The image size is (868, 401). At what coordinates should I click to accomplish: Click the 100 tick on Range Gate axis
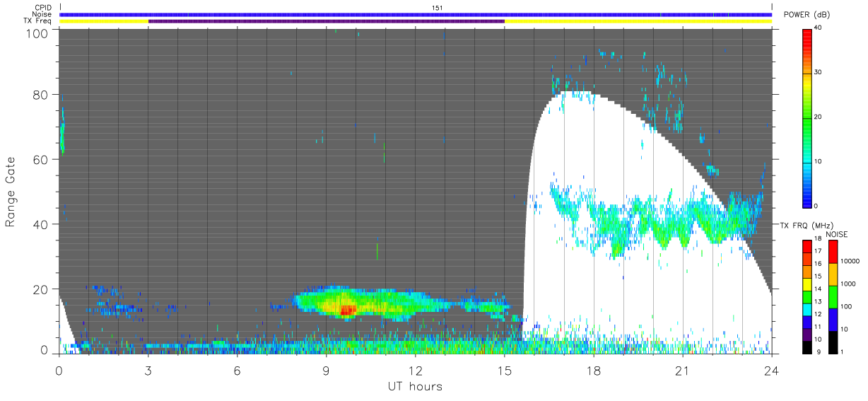tap(37, 33)
